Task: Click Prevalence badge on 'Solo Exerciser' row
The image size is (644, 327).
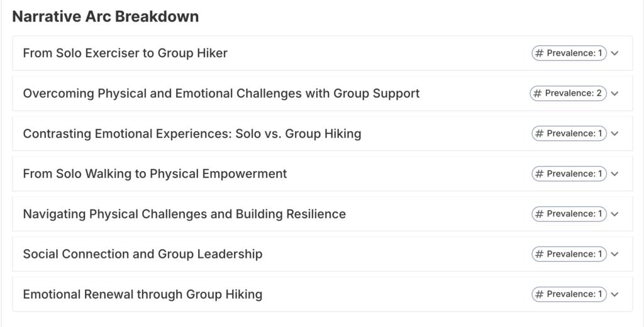Action: (x=569, y=53)
